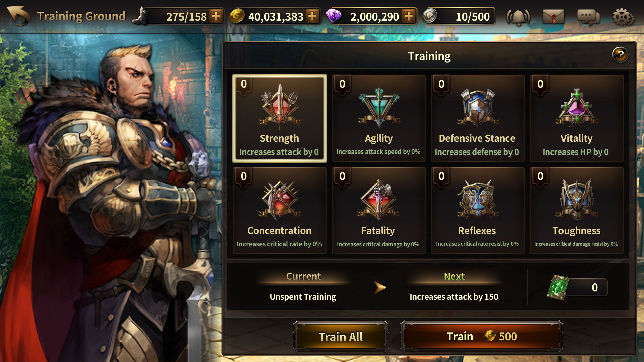Click the Train All button
The height and width of the screenshot is (362, 644).
pos(341,336)
